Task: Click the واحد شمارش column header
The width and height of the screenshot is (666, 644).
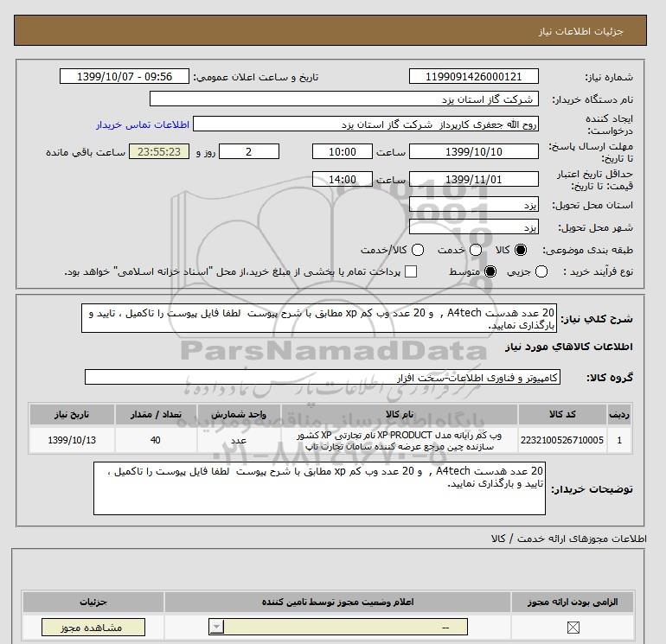Action: click(x=239, y=414)
